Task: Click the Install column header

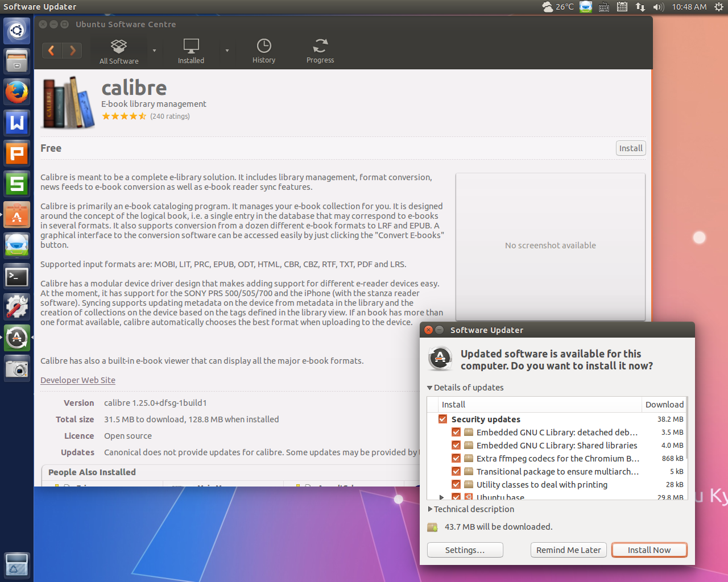Action: pyautogui.click(x=539, y=404)
